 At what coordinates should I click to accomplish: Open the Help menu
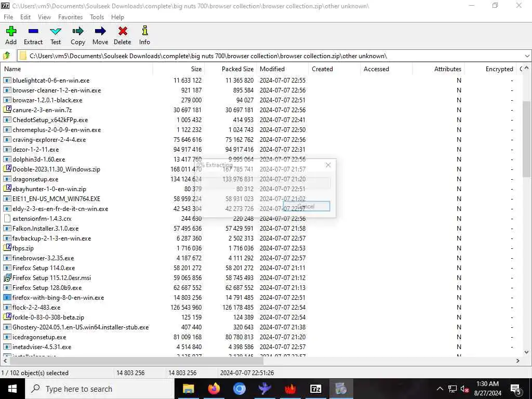coord(117,17)
